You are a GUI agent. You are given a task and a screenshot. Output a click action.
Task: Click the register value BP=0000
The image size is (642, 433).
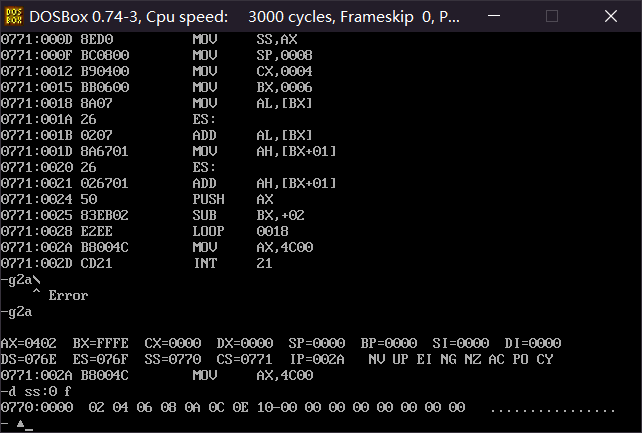click(389, 343)
